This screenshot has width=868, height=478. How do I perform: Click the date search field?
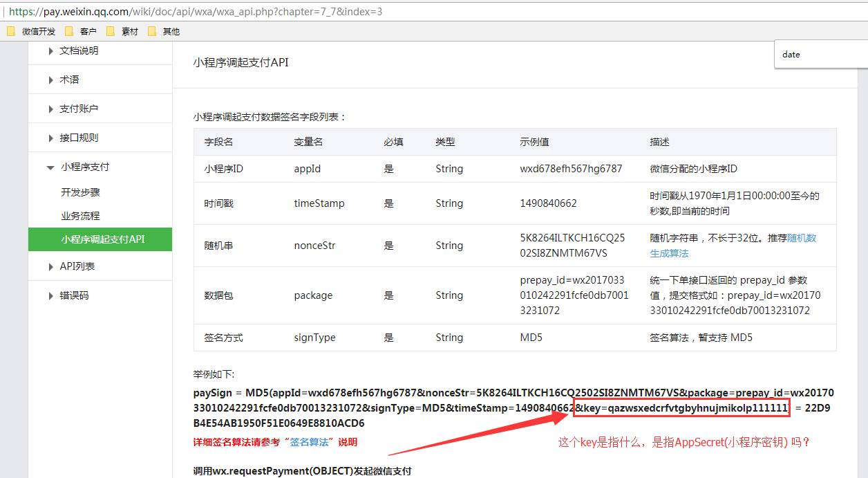821,55
